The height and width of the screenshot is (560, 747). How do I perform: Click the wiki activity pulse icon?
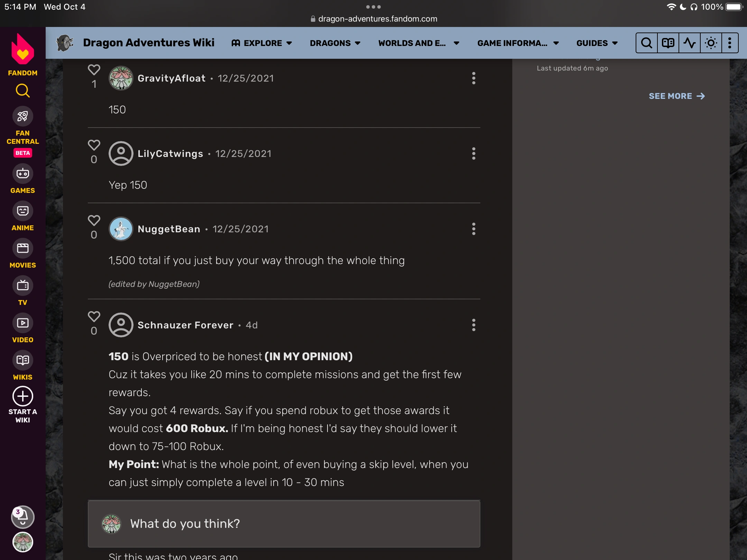689,43
